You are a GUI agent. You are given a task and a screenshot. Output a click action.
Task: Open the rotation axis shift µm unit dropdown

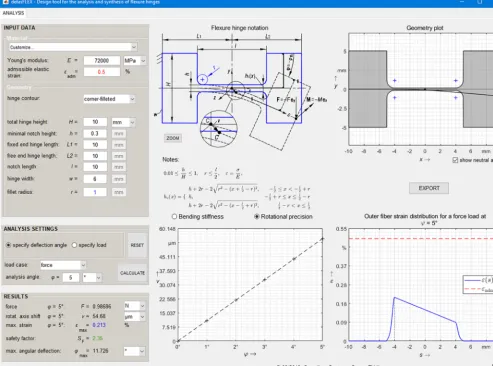(x=135, y=316)
